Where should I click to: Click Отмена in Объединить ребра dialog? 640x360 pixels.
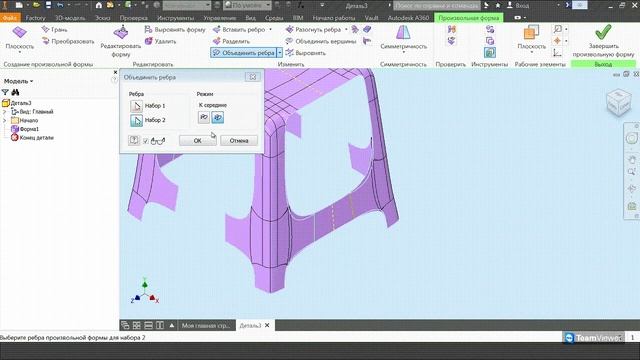click(x=239, y=140)
